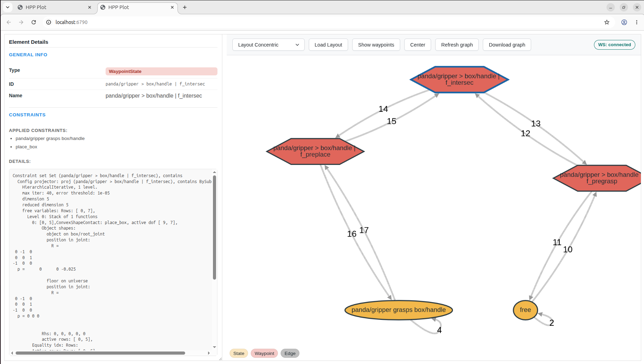Click Show waypoints
This screenshot has width=644, height=364.
(x=376, y=45)
